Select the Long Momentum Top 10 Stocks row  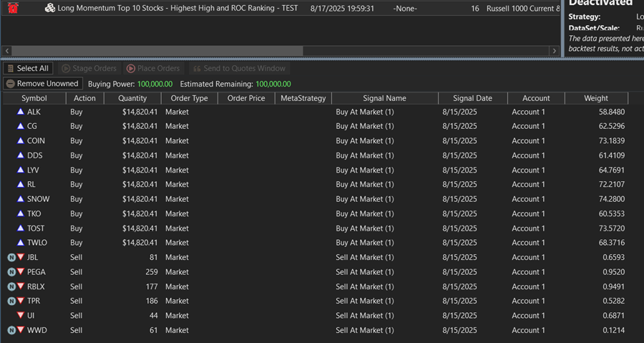tap(280, 8)
